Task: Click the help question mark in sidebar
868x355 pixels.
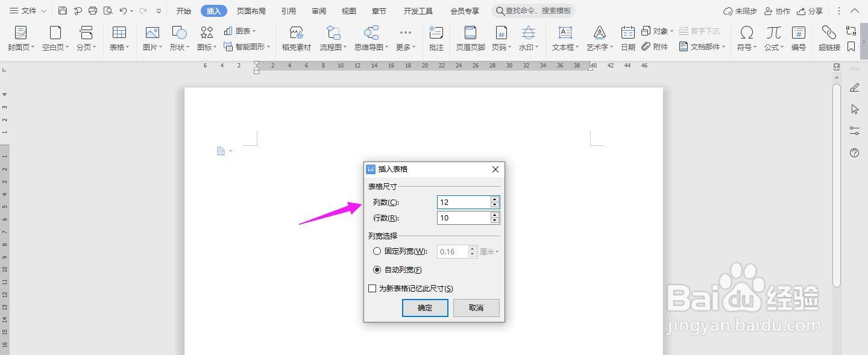Action: click(854, 153)
